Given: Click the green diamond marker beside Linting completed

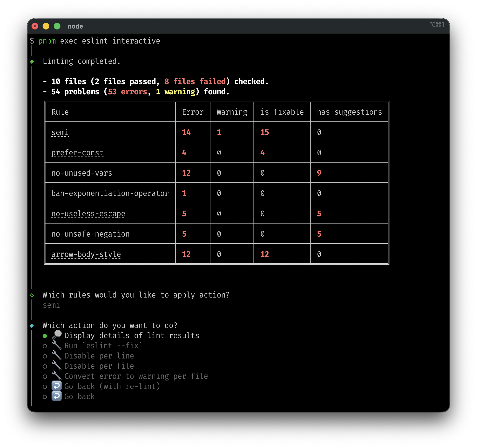Looking at the screenshot, I should pyautogui.click(x=32, y=61).
